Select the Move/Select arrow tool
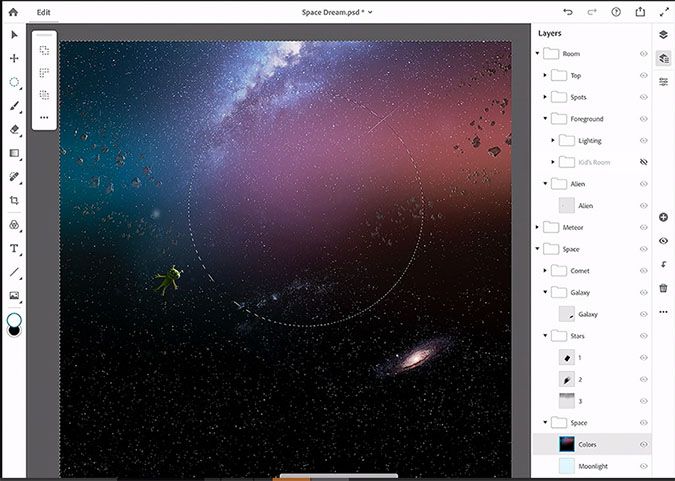 click(x=14, y=35)
